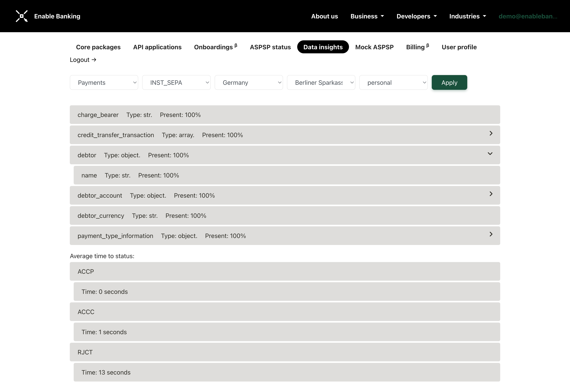Open the Berliner Sparkasse bank dropdown
This screenshot has height=392, width=570.
click(321, 82)
